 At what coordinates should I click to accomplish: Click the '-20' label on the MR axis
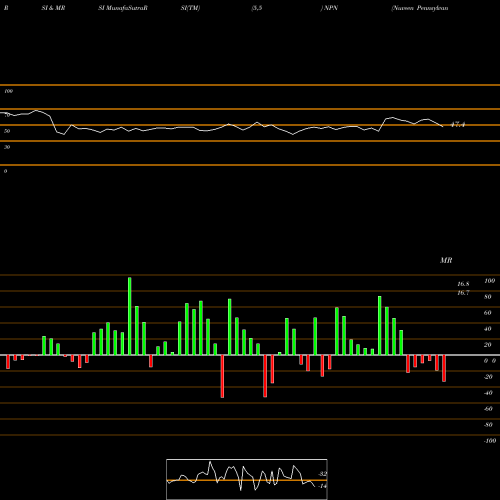(488, 377)
